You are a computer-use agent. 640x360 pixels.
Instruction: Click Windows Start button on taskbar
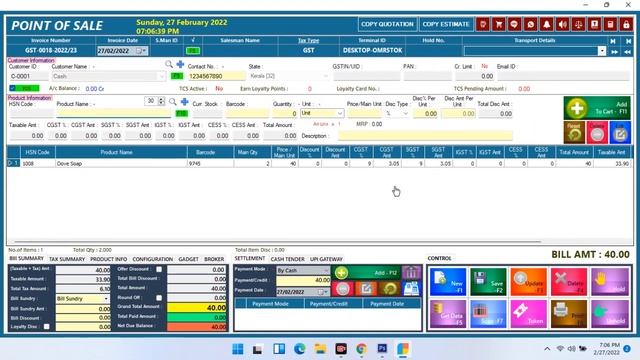pyautogui.click(x=238, y=349)
